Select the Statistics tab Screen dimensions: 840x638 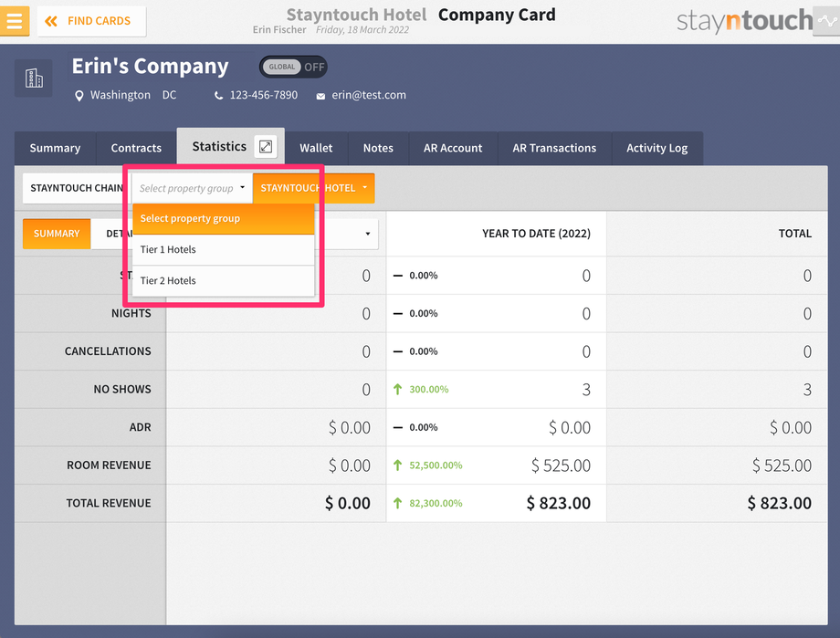219,146
